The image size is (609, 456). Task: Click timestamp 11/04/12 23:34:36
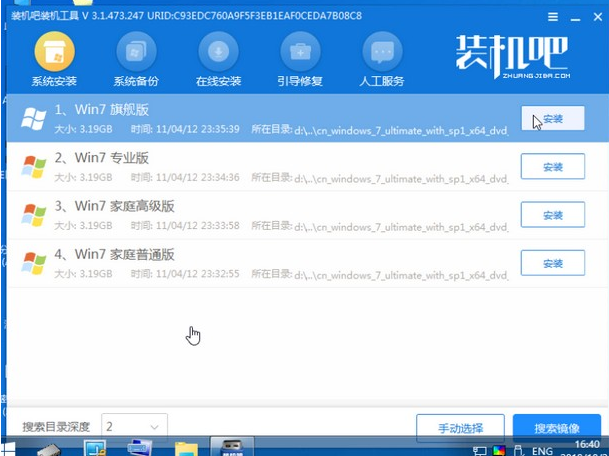click(x=197, y=178)
